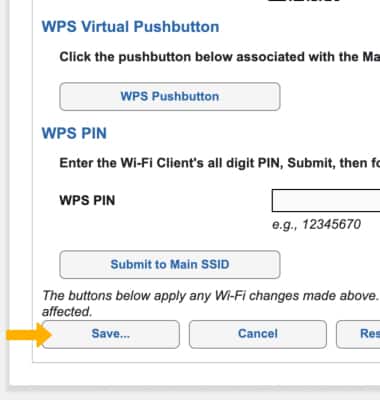Click the gray page margin left of panel
This screenshot has height=400, width=380.
pyautogui.click(x=4, y=200)
